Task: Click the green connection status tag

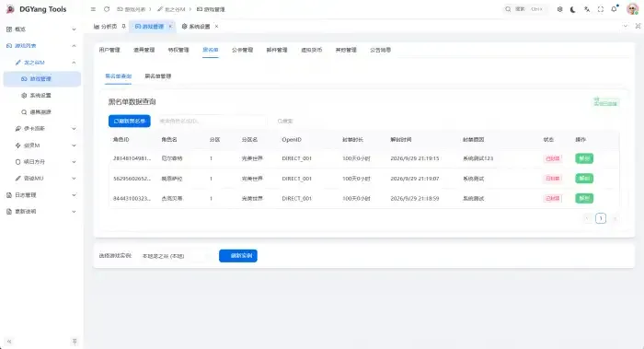Action: [x=605, y=101]
